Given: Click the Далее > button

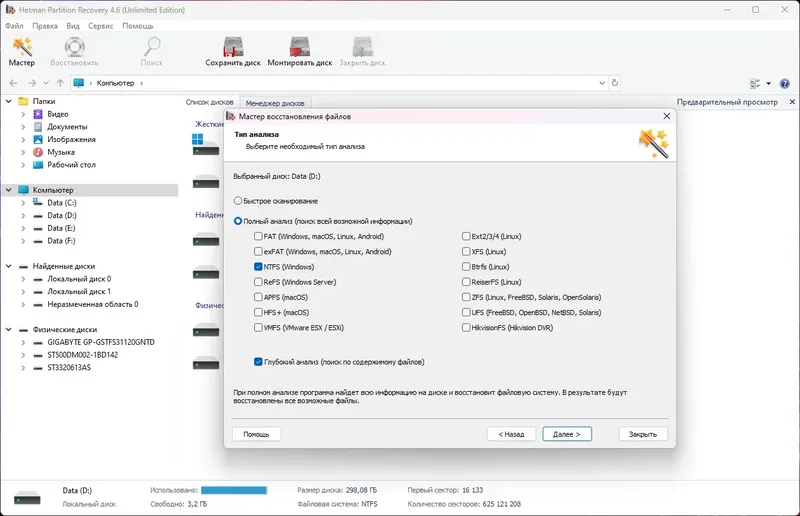Looking at the screenshot, I should click(567, 434).
